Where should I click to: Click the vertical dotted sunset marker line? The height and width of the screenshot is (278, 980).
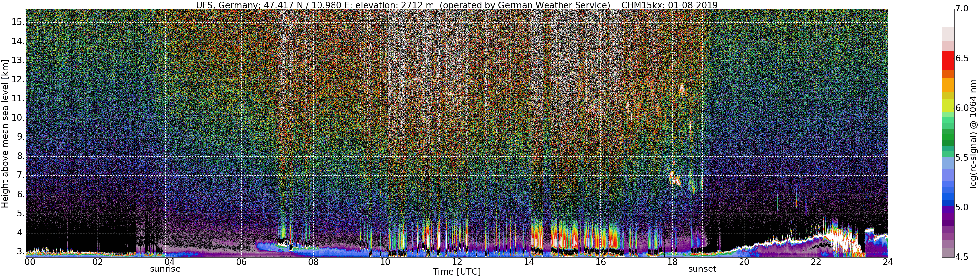click(702, 133)
